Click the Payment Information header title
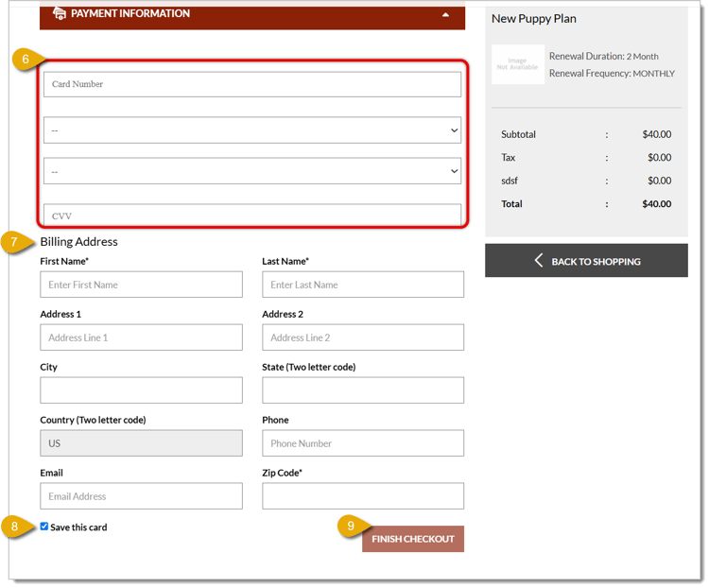 pos(130,13)
